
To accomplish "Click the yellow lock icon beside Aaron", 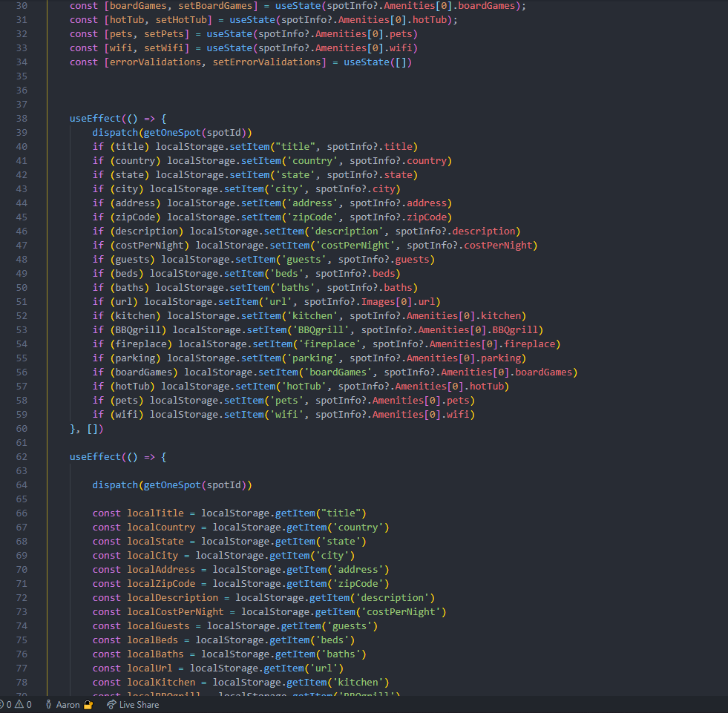I will click(x=88, y=705).
